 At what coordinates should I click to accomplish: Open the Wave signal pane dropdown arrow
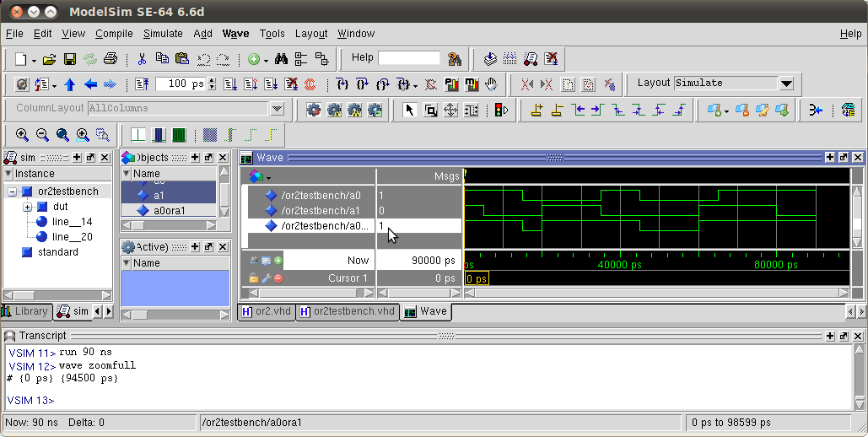[268, 178]
